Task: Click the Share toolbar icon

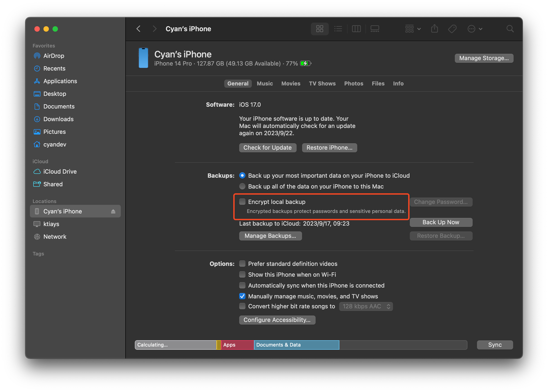Action: pos(434,29)
